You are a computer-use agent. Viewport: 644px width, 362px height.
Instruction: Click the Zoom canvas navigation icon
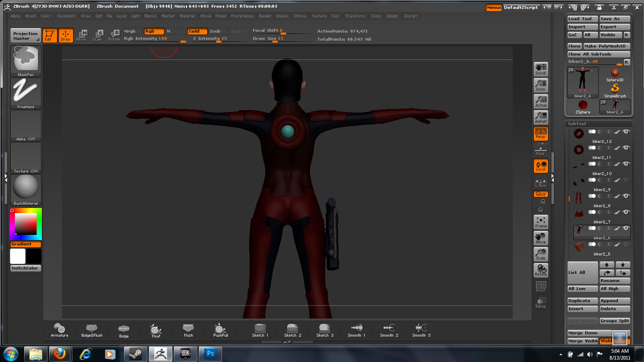(x=541, y=85)
